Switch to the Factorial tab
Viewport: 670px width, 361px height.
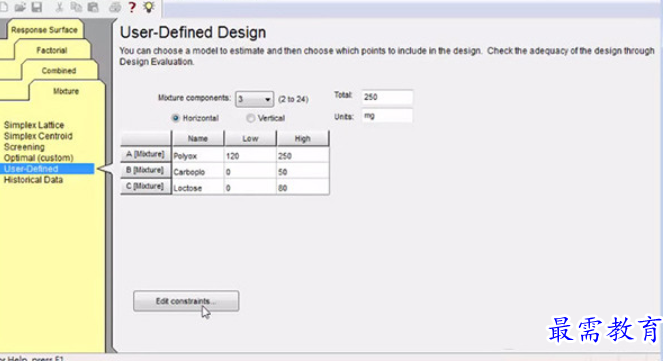point(52,50)
